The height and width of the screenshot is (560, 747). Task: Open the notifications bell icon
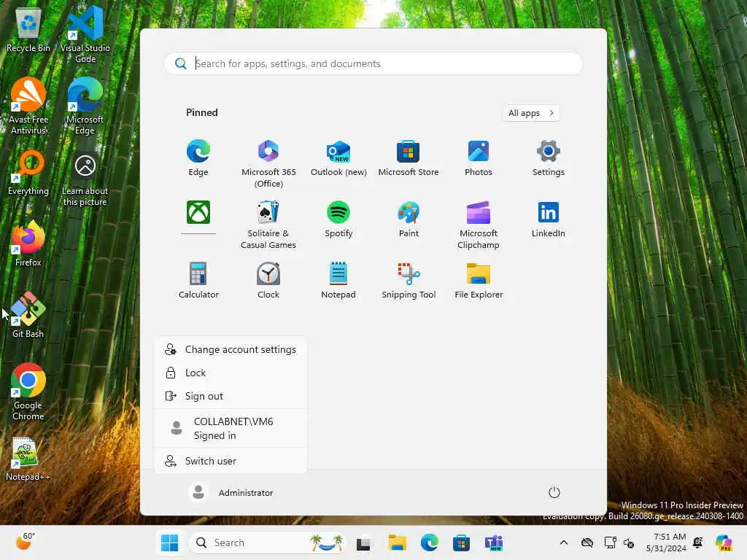coord(698,542)
